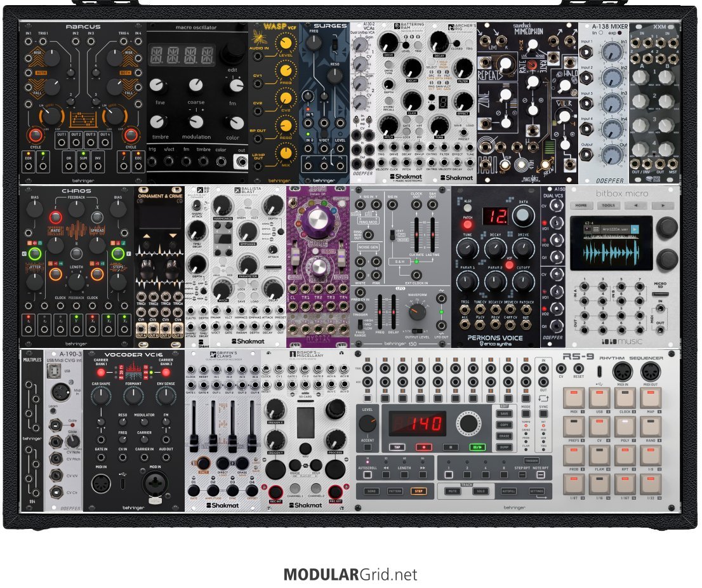The height and width of the screenshot is (588, 702).
Task: Tap RS-9 pad labeled PROB
Action: click(574, 456)
